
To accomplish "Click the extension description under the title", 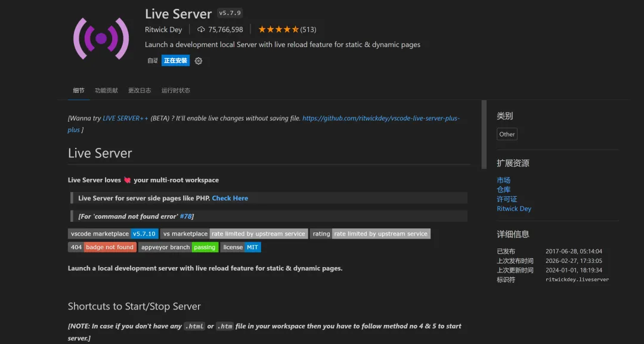I will coord(283,44).
